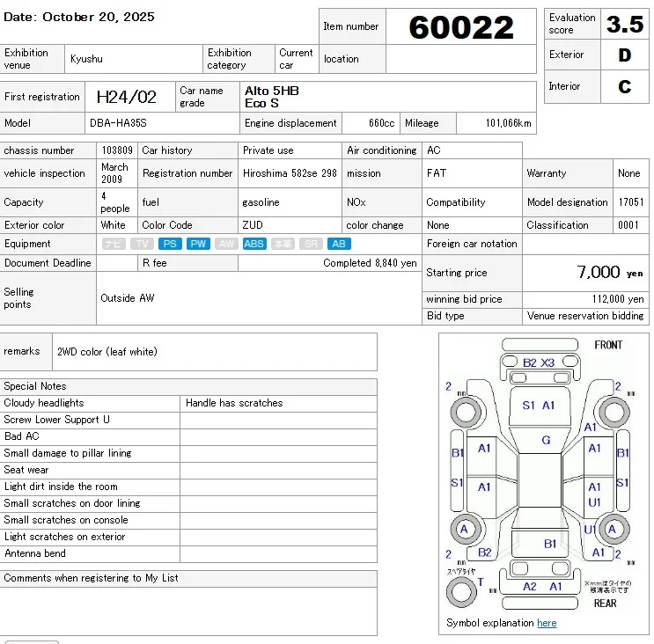Click the G windshield marking in diagram
654x644 pixels.
pyautogui.click(x=546, y=440)
